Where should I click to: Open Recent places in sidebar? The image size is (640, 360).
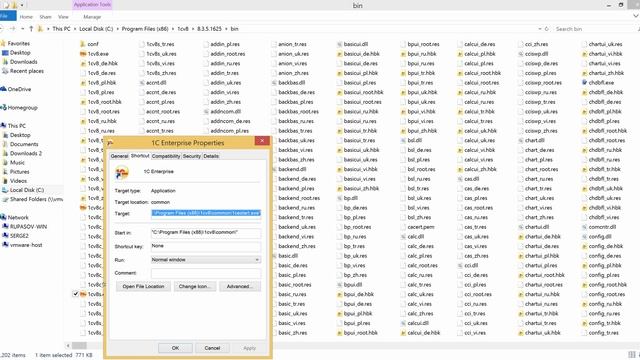27,71
